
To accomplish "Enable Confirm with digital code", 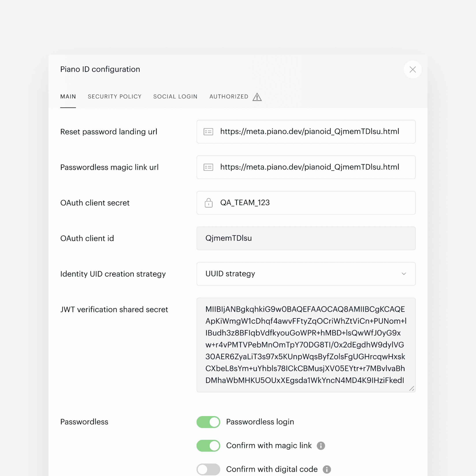I will 208,469.
